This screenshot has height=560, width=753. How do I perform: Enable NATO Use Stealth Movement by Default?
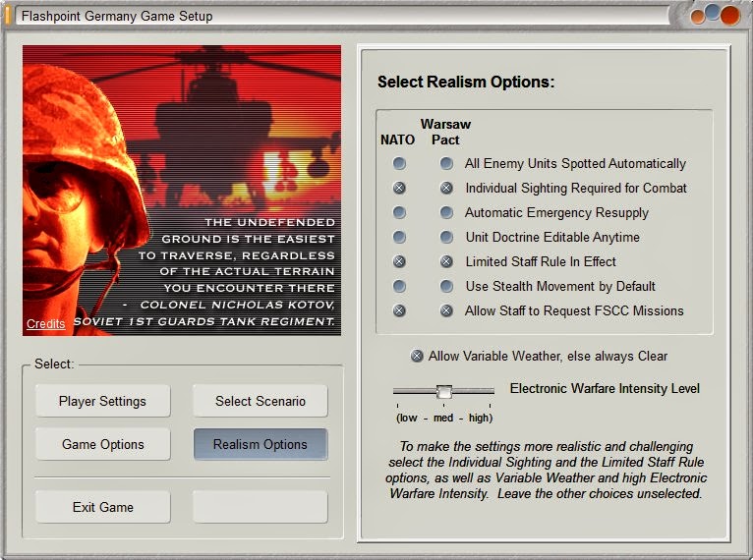tap(399, 287)
